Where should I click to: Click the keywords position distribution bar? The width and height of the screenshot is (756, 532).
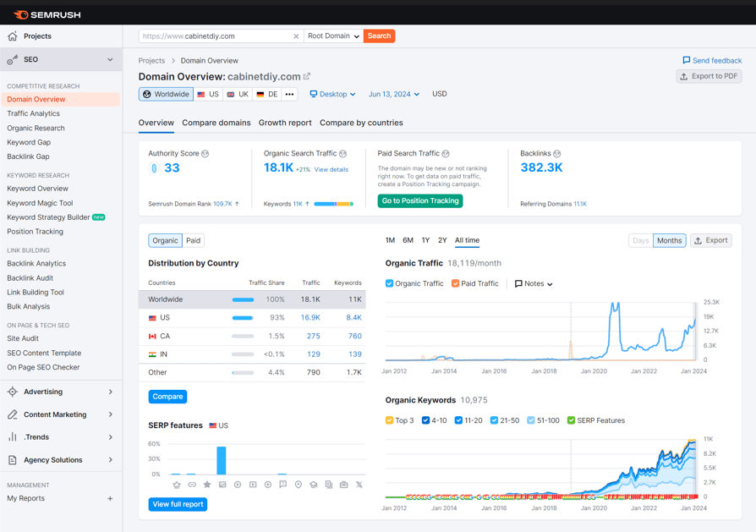pyautogui.click(x=334, y=204)
